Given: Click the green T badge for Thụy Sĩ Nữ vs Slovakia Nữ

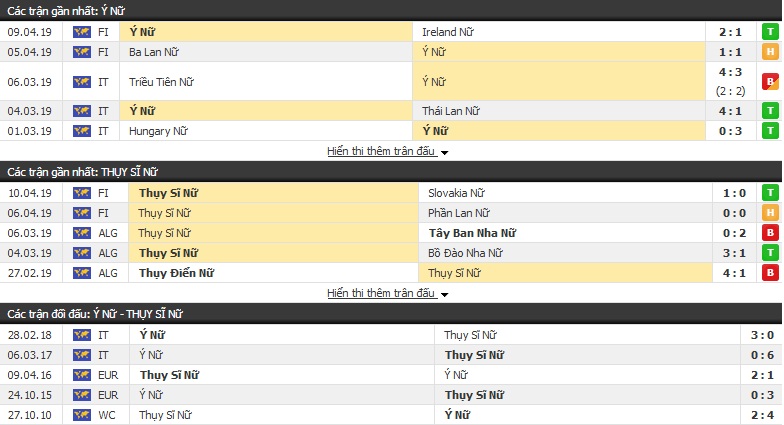Looking at the screenshot, I should coord(770,193).
